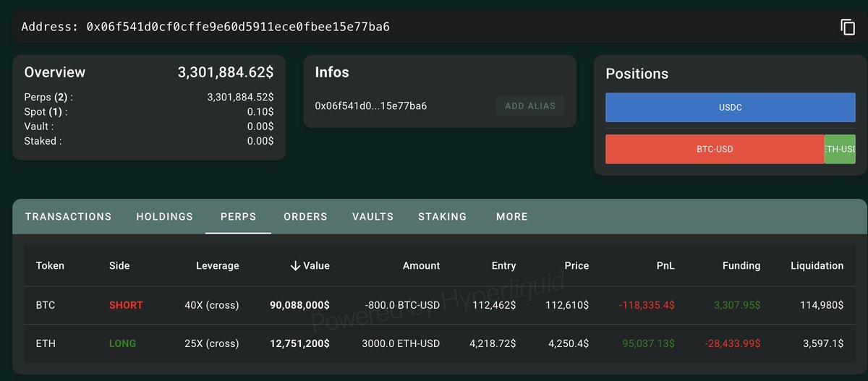Open the MORE tab menu
The width and height of the screenshot is (868, 381).
(512, 216)
